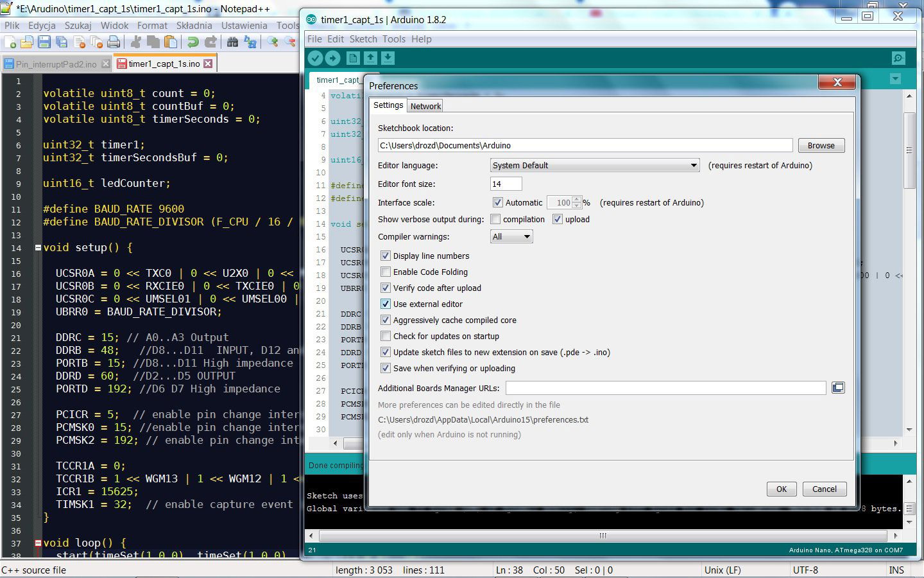The height and width of the screenshot is (578, 924).
Task: Click New file icon in Notepad++ toolbar
Action: 10,42
